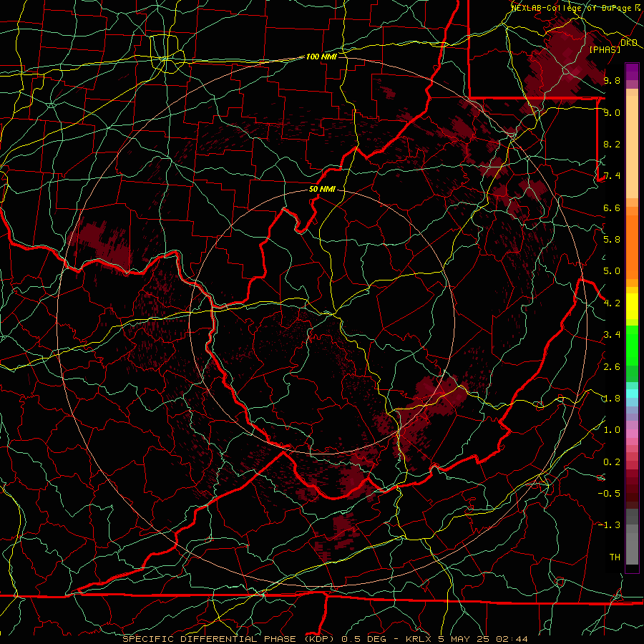This screenshot has height=644, width=644.
Task: Pick the pink color bar segment
Action: click(x=632, y=434)
